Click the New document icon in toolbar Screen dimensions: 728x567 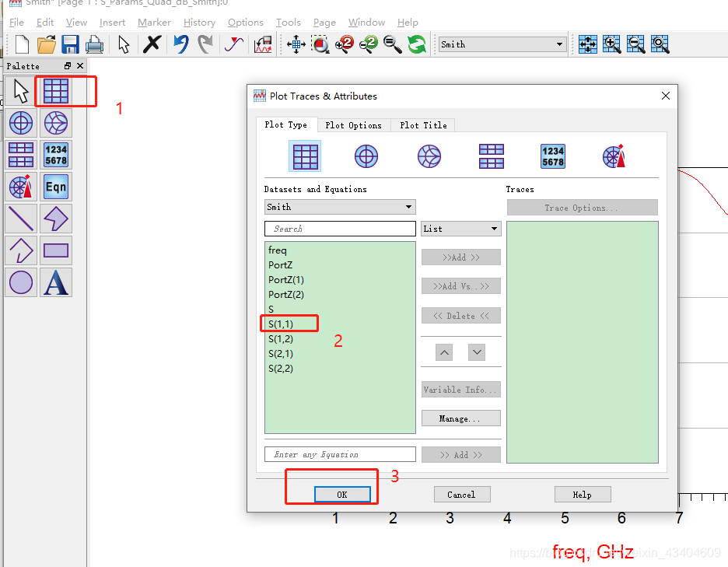(22, 44)
